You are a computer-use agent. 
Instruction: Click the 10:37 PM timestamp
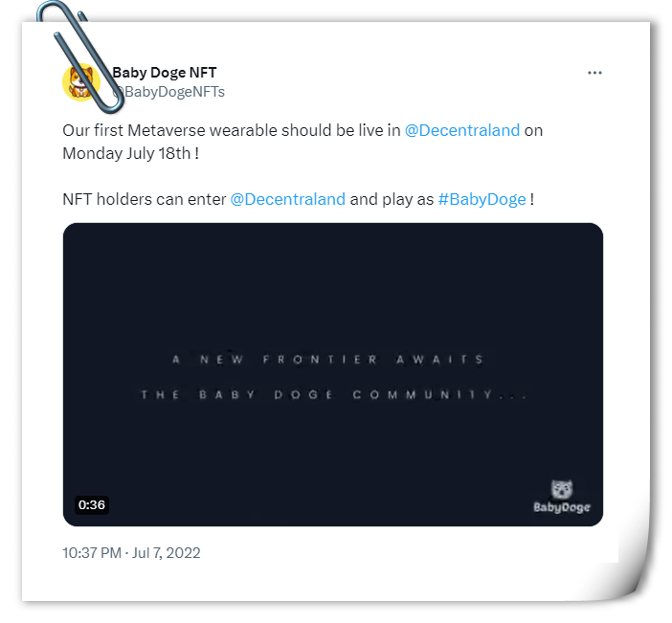coord(92,553)
